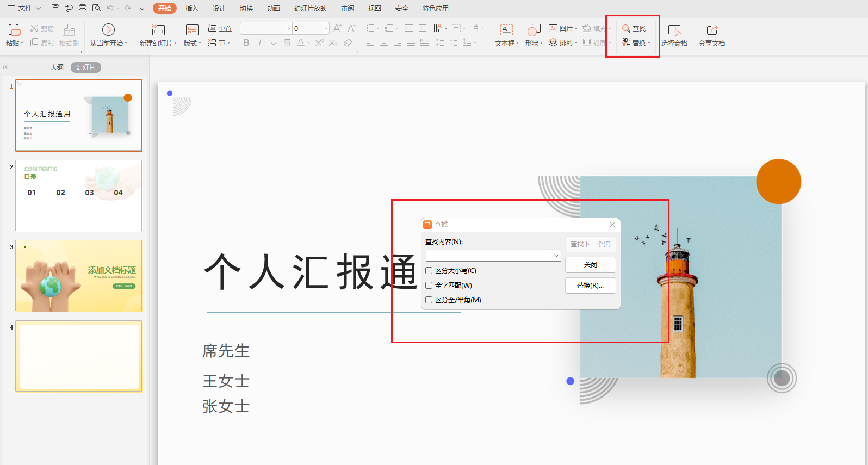Open the Find content history dropdown arrow
Screen dimensions: 868x465
(556, 255)
